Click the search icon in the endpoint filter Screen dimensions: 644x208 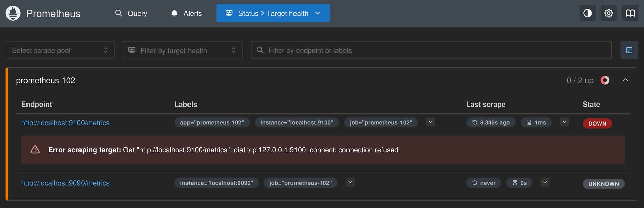click(x=260, y=50)
